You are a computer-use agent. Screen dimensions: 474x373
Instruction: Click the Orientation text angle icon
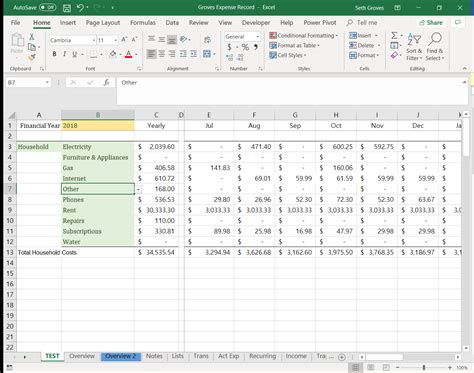183,39
